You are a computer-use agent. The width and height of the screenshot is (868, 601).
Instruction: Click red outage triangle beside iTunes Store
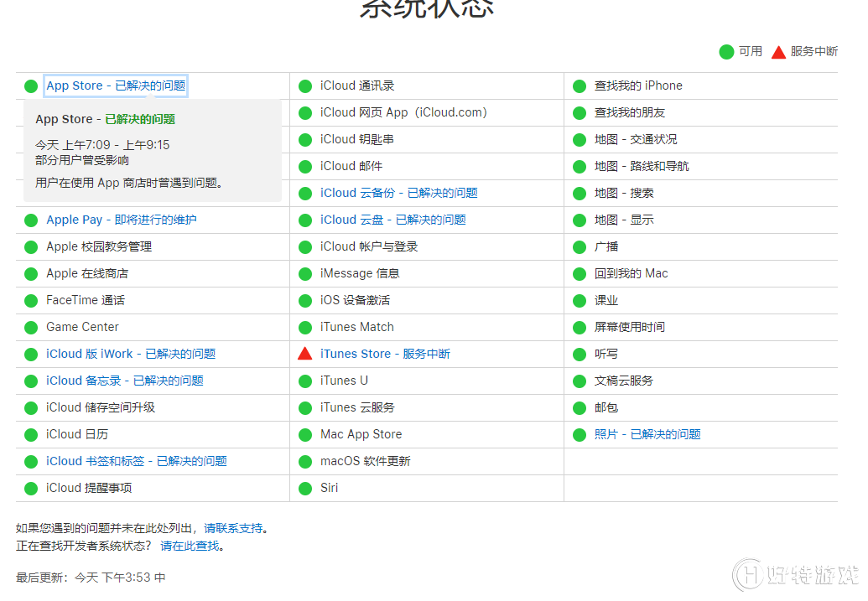305,353
